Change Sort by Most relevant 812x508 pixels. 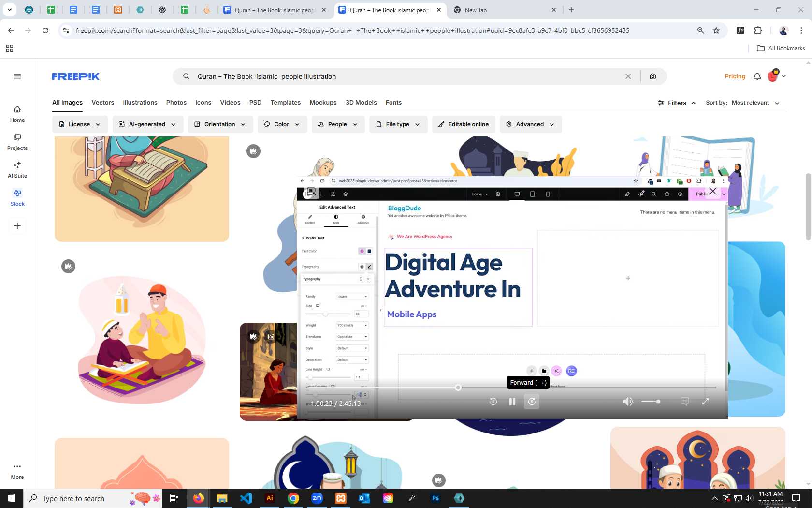click(x=755, y=103)
